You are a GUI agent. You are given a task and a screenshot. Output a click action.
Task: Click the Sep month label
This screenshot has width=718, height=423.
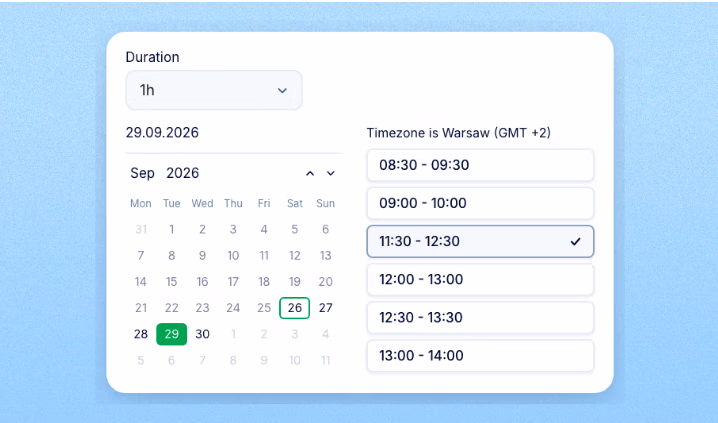142,173
